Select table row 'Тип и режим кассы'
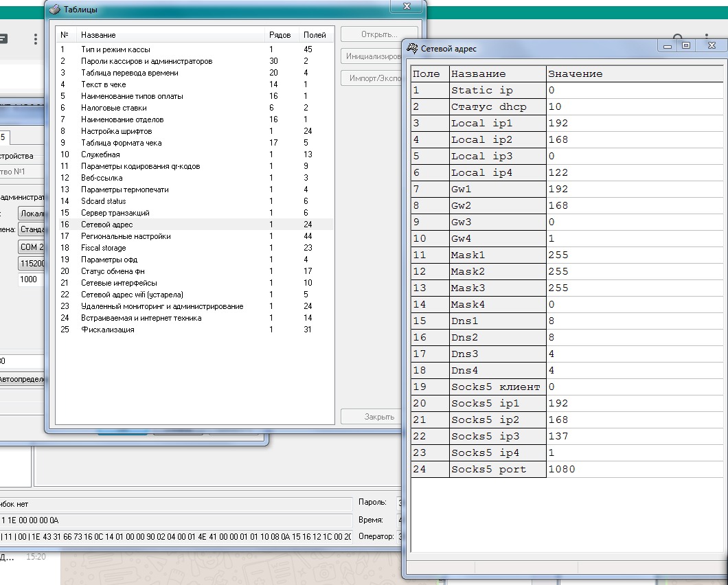 [195, 49]
